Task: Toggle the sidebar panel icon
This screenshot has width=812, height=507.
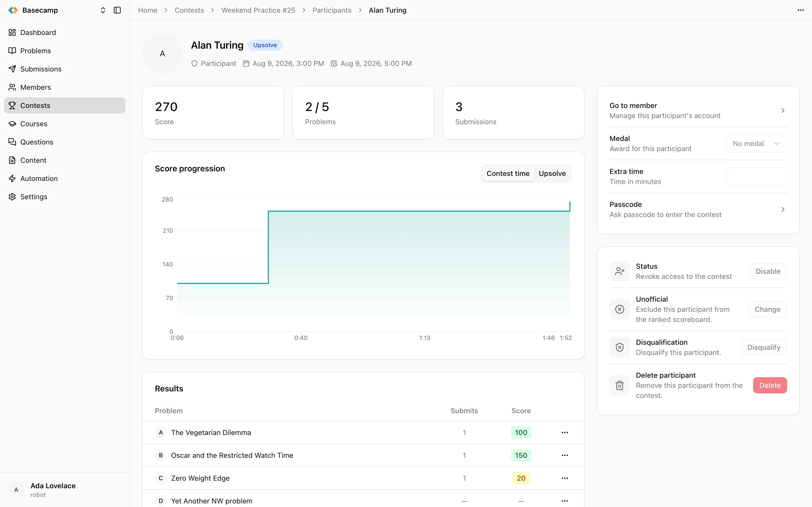Action: tap(117, 10)
